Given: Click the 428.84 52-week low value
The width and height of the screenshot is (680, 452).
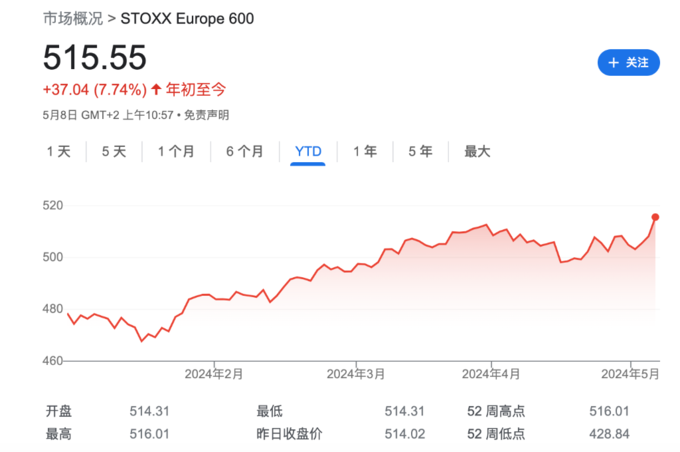Looking at the screenshot, I should click(x=609, y=434).
